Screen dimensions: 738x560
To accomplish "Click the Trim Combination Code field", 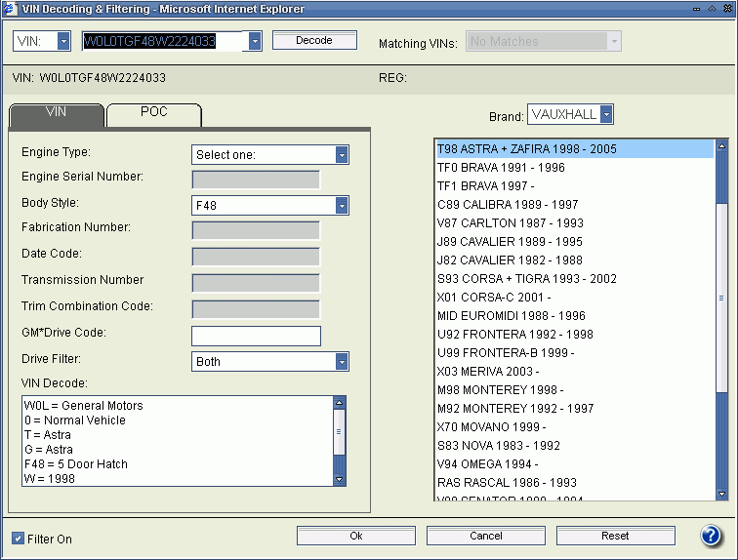I will pyautogui.click(x=256, y=309).
